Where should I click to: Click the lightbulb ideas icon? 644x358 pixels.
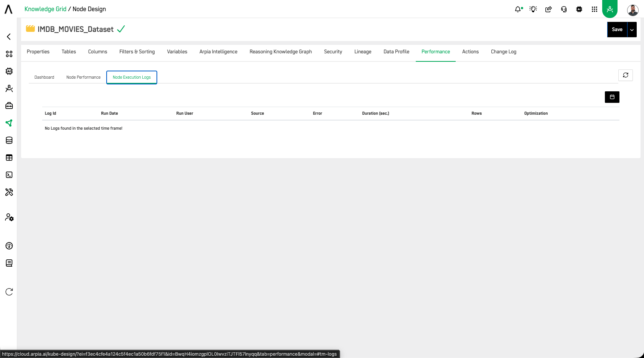(533, 9)
